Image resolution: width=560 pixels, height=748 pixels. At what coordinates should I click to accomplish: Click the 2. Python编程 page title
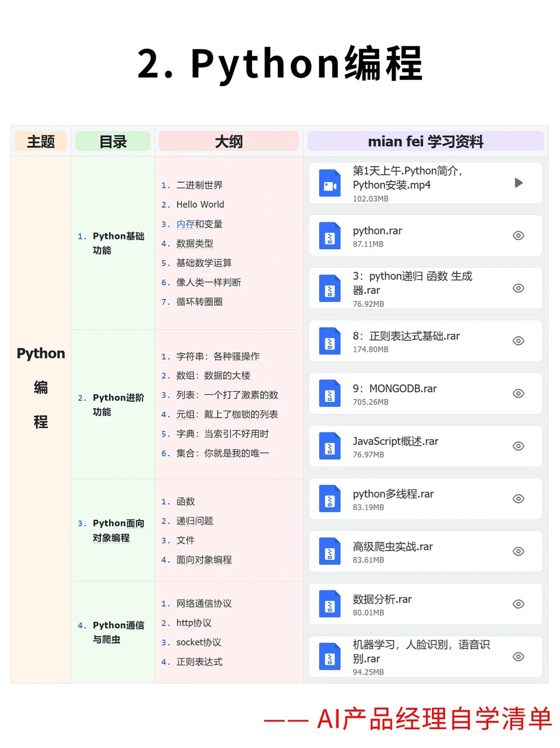(x=280, y=64)
